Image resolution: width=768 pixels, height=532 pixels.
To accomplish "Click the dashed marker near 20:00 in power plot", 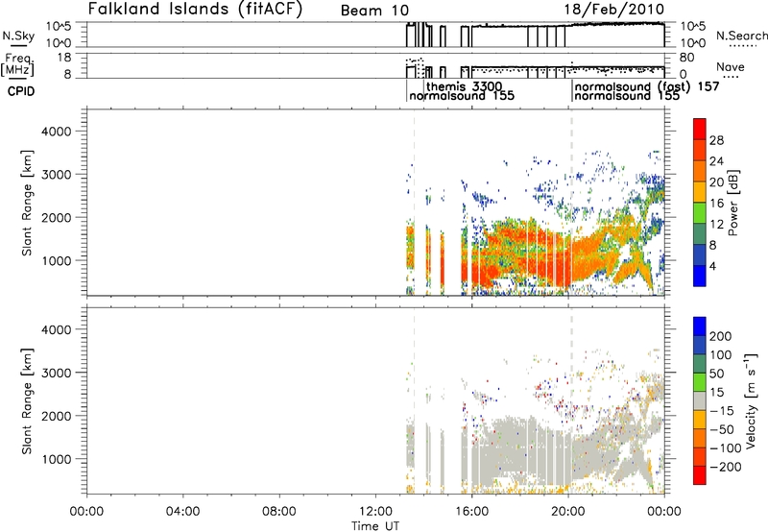I will tap(571, 202).
